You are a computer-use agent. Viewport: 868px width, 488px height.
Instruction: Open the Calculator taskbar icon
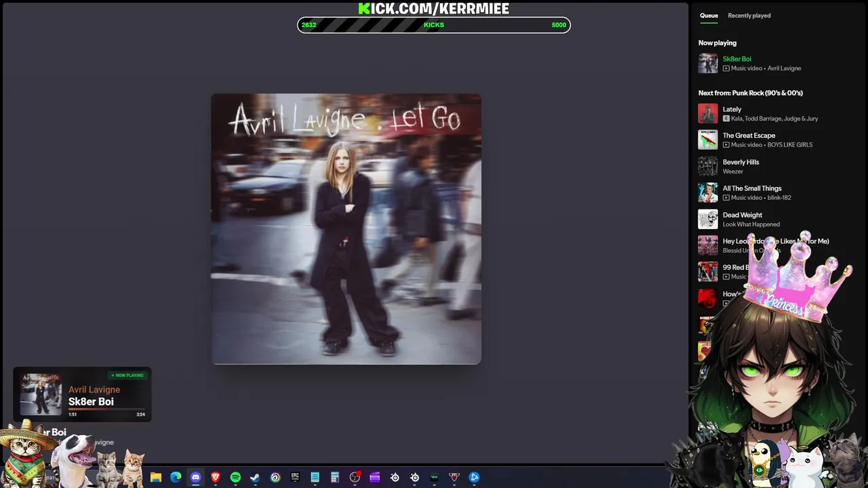coord(335,477)
